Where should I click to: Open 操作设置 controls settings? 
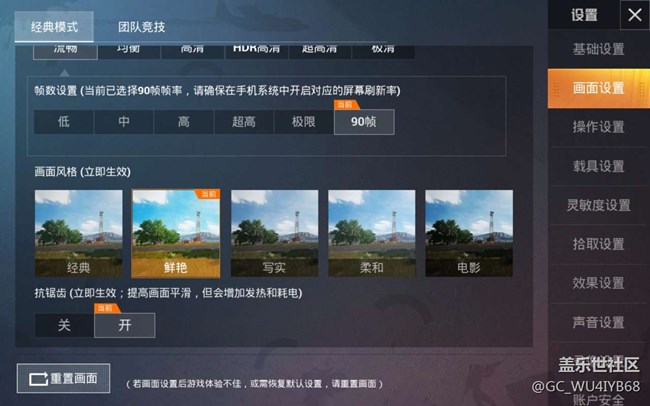click(599, 127)
